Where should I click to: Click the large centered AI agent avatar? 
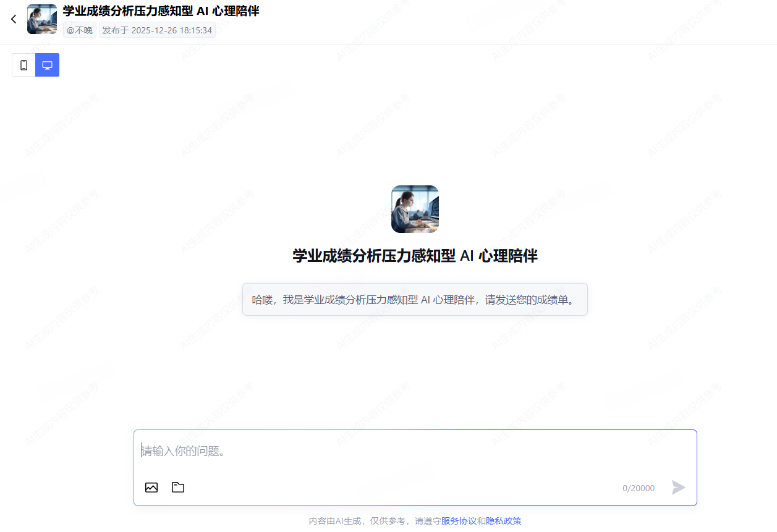415,209
